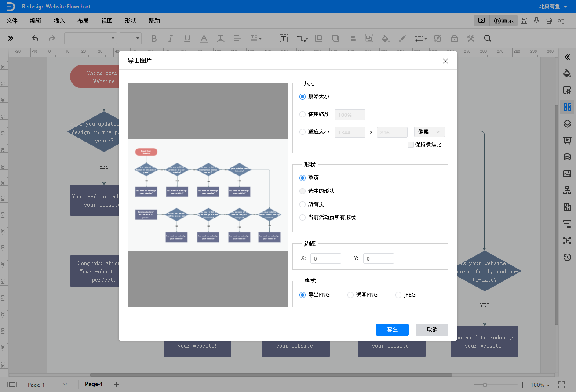Open the 像素 unit dropdown
The width and height of the screenshot is (576, 392).
pos(430,132)
